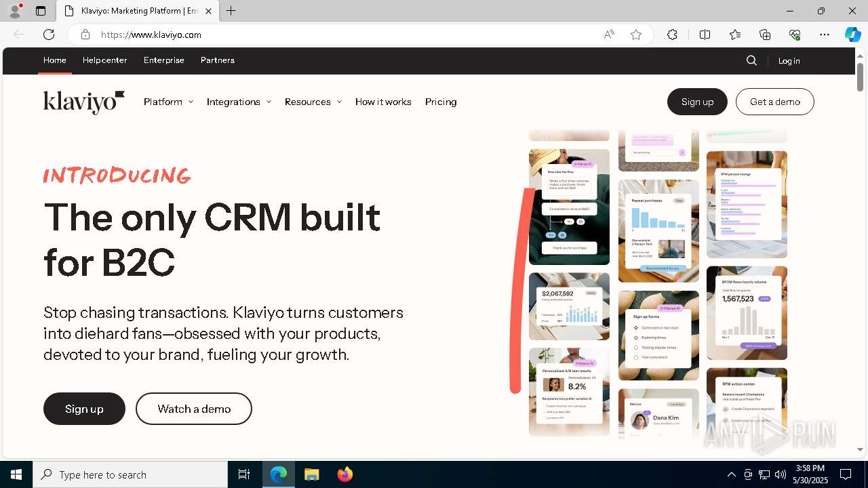Select the 8.2% A/B test results card

coord(569,392)
